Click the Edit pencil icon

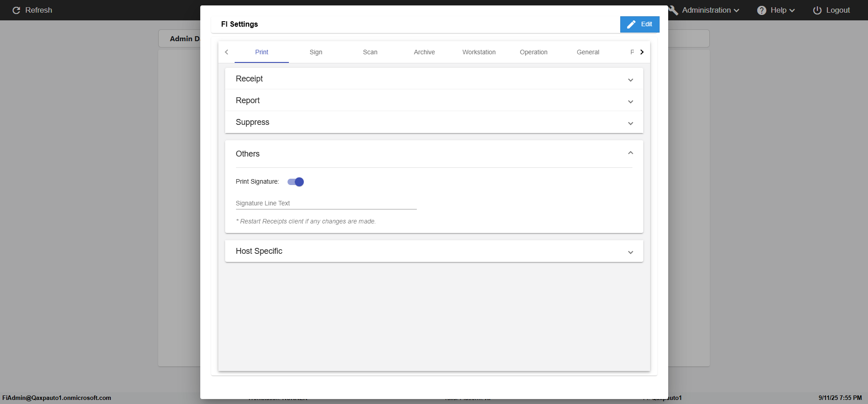tap(632, 24)
